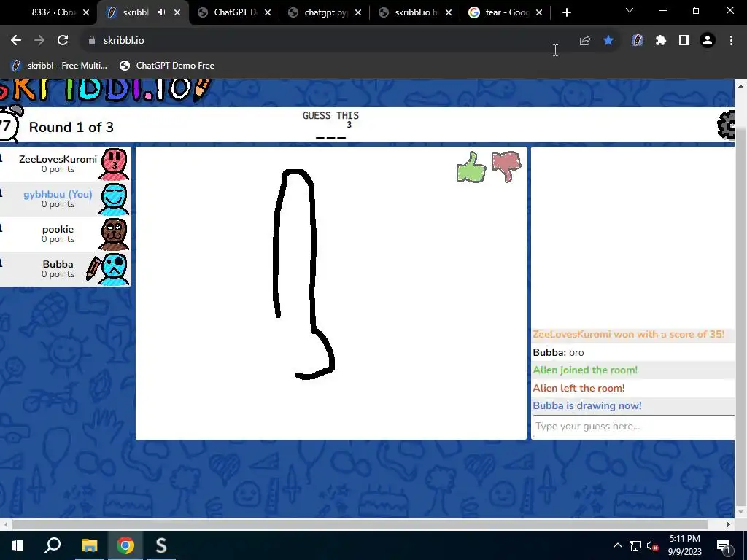Viewport: 747px width, 560px height.
Task: Click Bubba's avatar with pencil
Action: tap(108, 269)
